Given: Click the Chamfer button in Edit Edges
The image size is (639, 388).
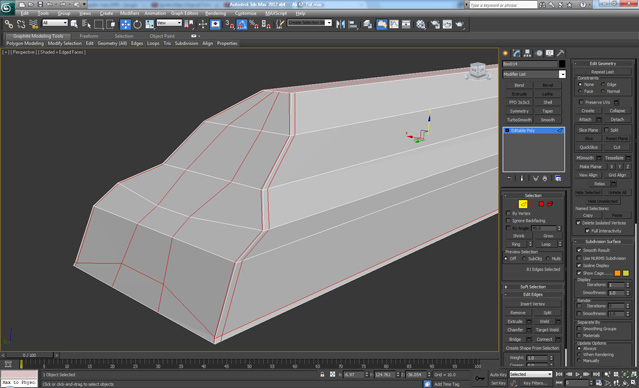Looking at the screenshot, I should [x=515, y=330].
